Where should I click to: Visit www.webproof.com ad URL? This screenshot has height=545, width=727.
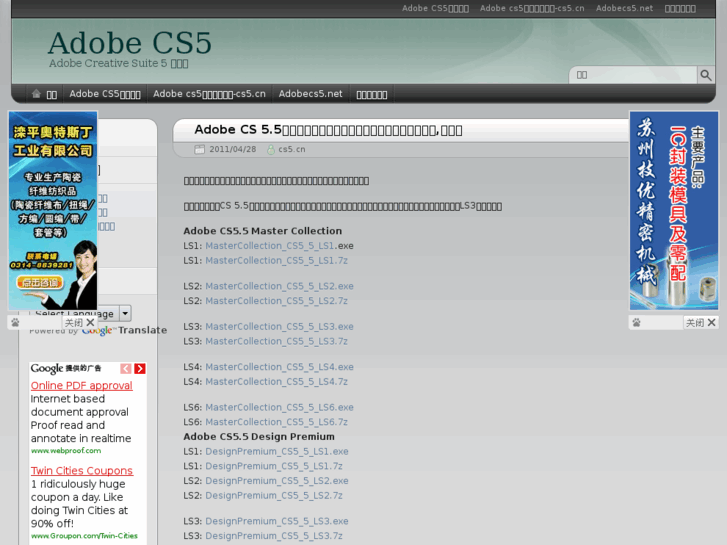(x=66, y=450)
